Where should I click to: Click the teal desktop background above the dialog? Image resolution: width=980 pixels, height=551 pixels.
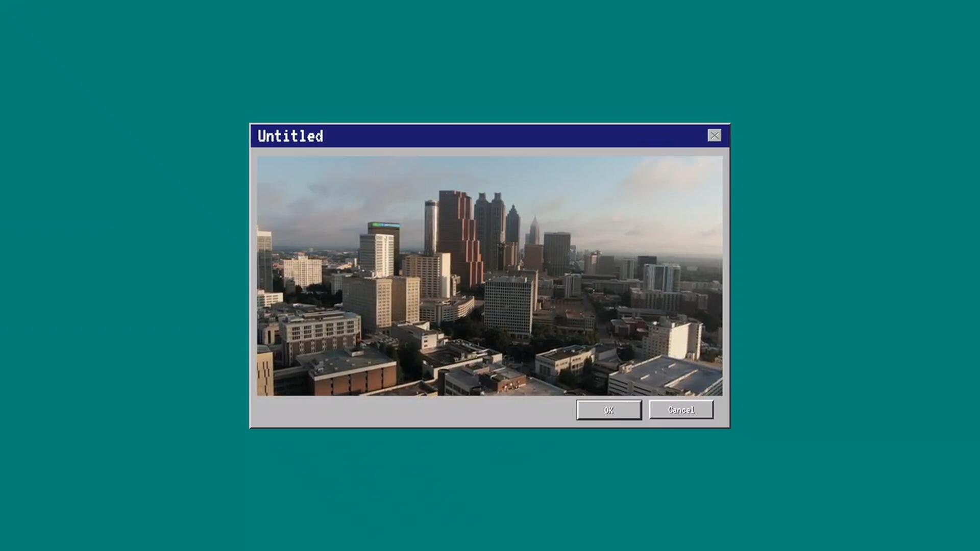490,61
